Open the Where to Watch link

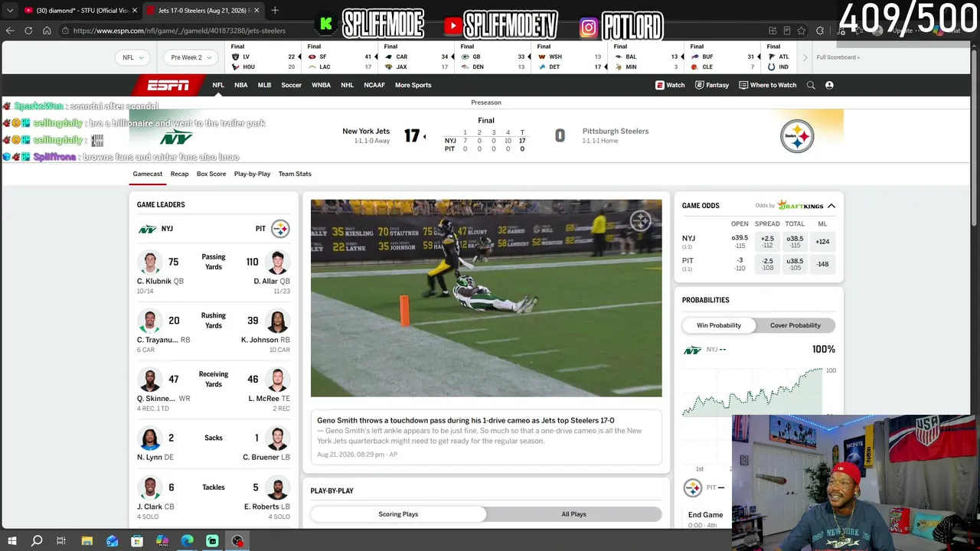[x=768, y=85]
